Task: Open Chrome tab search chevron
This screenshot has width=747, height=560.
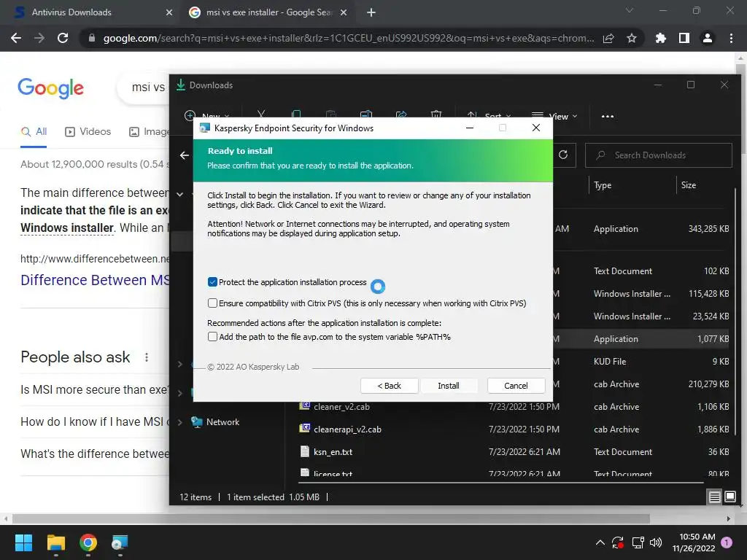Action: point(630,10)
